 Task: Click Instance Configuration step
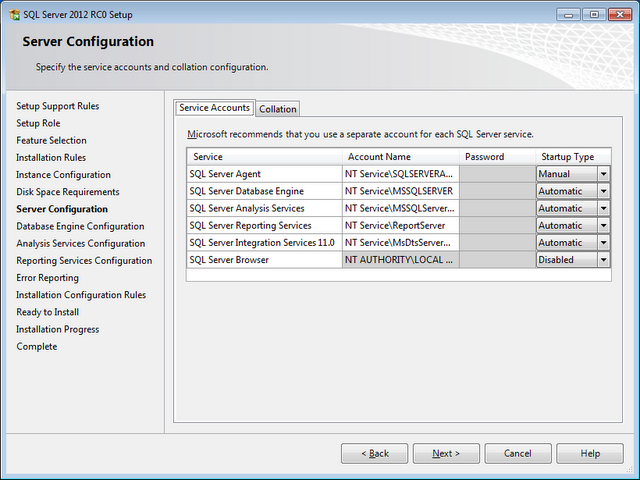[x=63, y=175]
